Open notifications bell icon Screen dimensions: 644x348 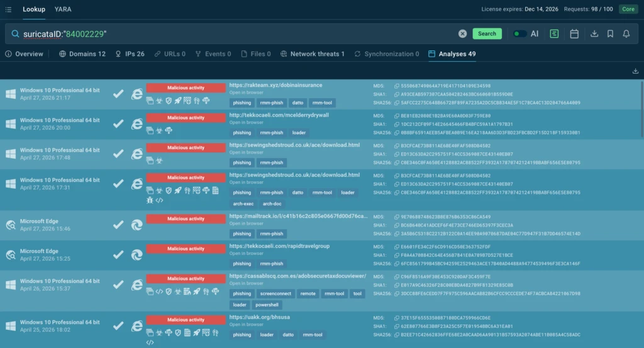[626, 34]
